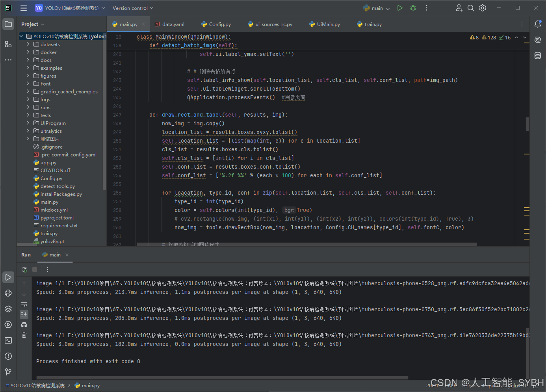Image resolution: width=546 pixels, height=392 pixels.
Task: Open the Project view selector dropdown
Action: (33, 24)
